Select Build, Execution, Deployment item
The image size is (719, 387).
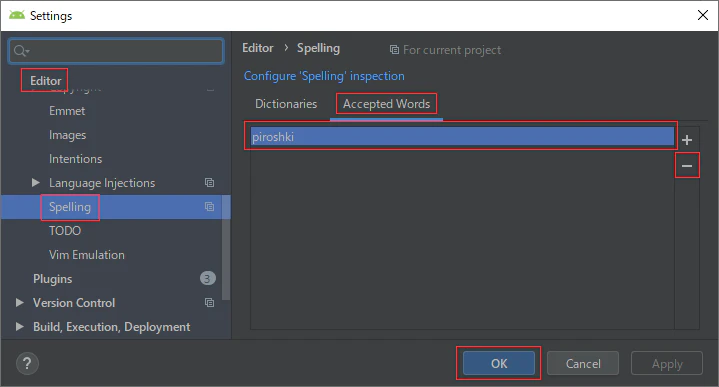tap(111, 327)
